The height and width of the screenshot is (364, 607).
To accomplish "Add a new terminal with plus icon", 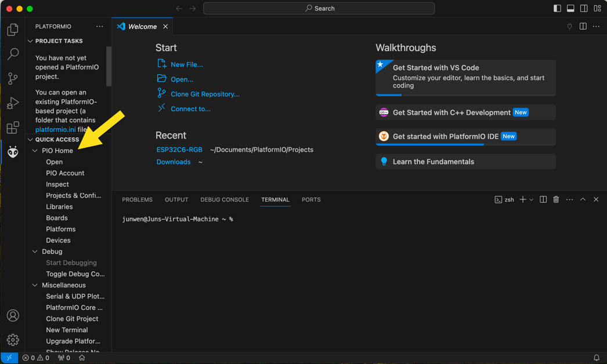I will pyautogui.click(x=523, y=199).
